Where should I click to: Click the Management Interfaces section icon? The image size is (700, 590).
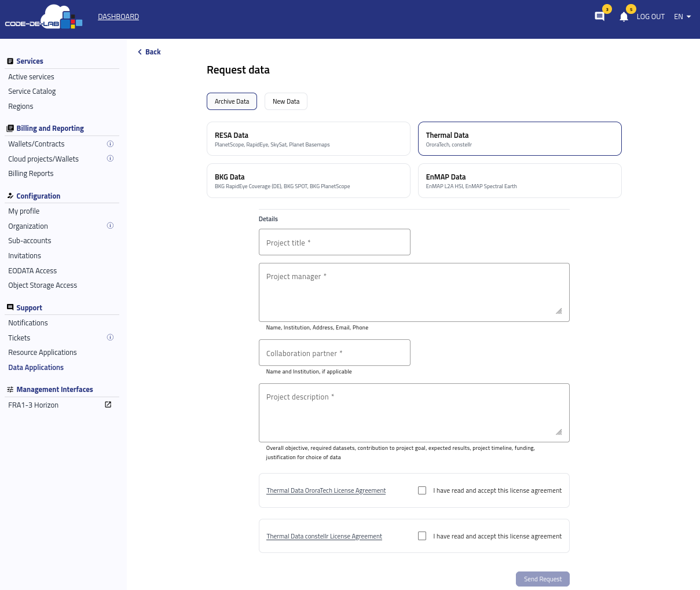pyautogui.click(x=10, y=390)
